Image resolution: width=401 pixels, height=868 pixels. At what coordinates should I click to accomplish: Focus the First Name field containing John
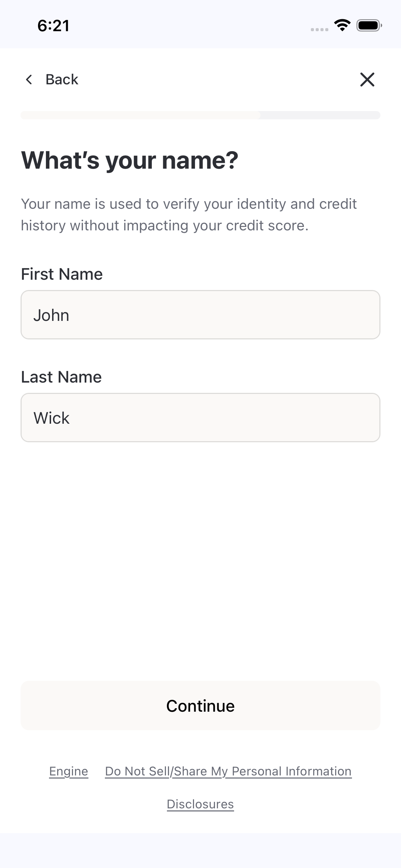tap(200, 315)
